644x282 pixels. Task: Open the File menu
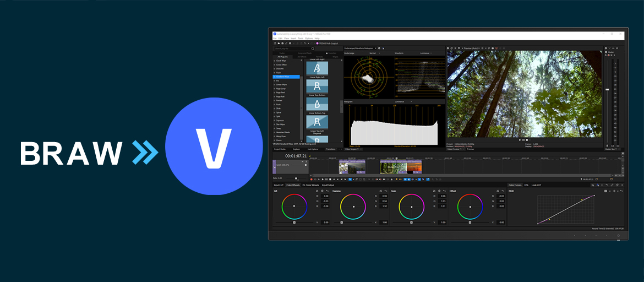[275, 38]
